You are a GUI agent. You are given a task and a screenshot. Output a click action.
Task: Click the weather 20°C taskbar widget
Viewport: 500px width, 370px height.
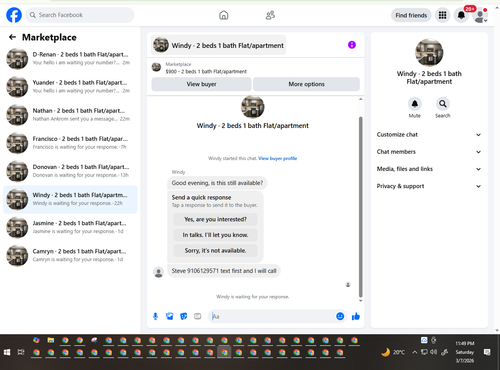click(393, 352)
